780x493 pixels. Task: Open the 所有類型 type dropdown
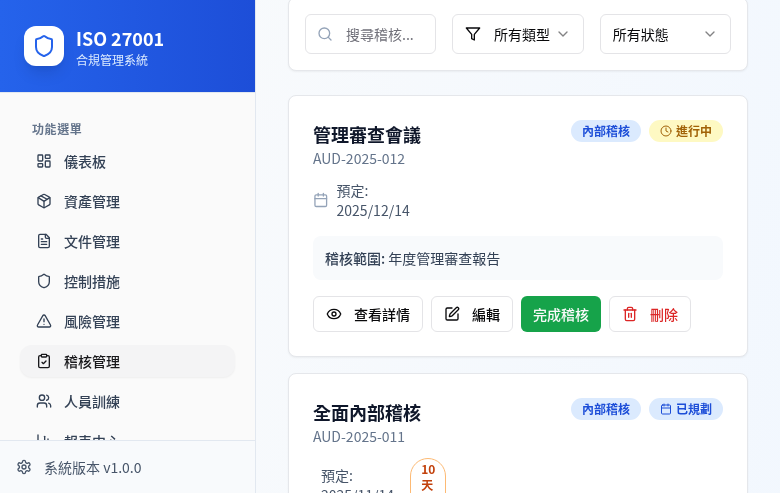point(518,34)
